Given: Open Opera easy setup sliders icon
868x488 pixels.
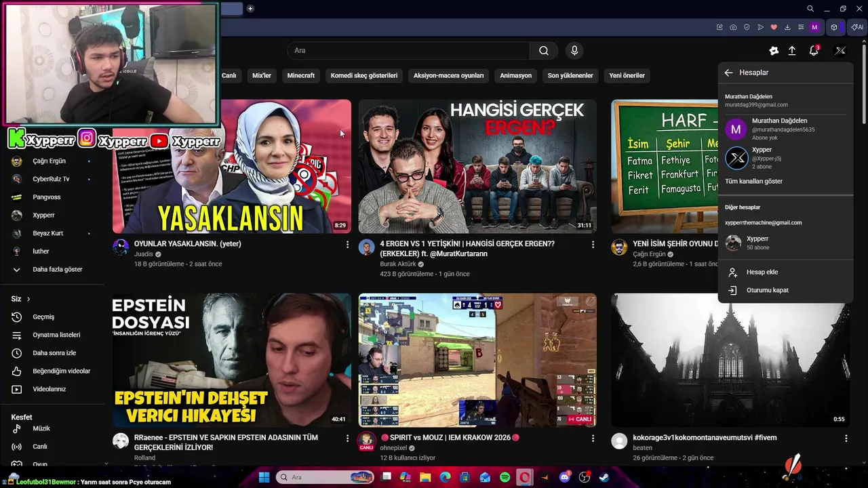Looking at the screenshot, I should pyautogui.click(x=801, y=27).
